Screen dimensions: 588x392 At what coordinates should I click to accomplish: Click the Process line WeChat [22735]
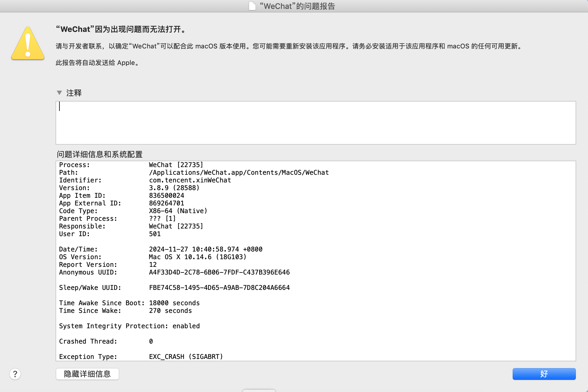tap(176, 165)
